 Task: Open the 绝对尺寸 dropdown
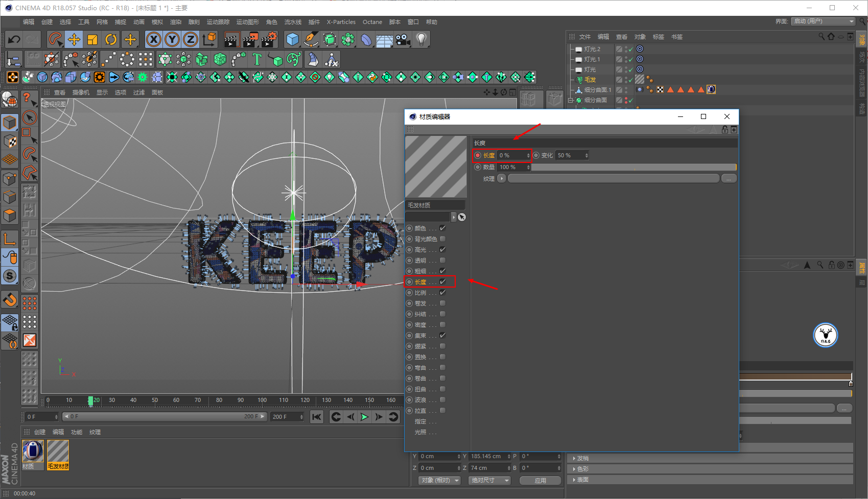coord(490,480)
